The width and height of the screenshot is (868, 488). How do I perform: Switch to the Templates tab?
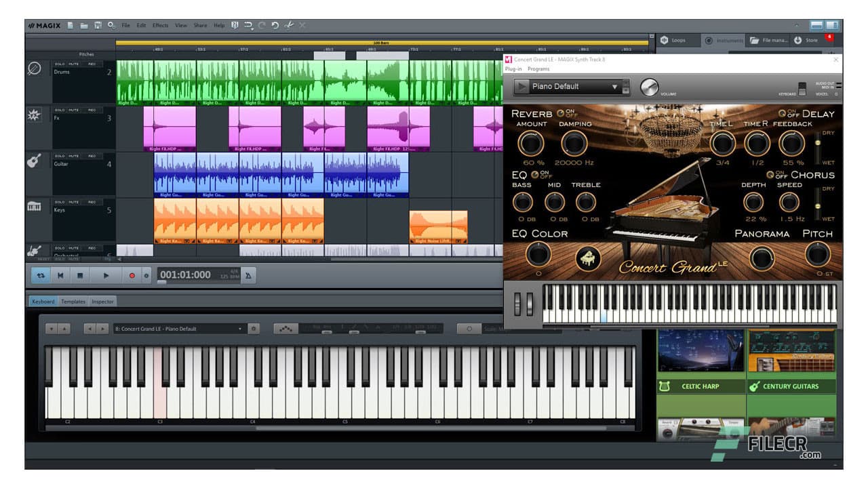point(73,301)
